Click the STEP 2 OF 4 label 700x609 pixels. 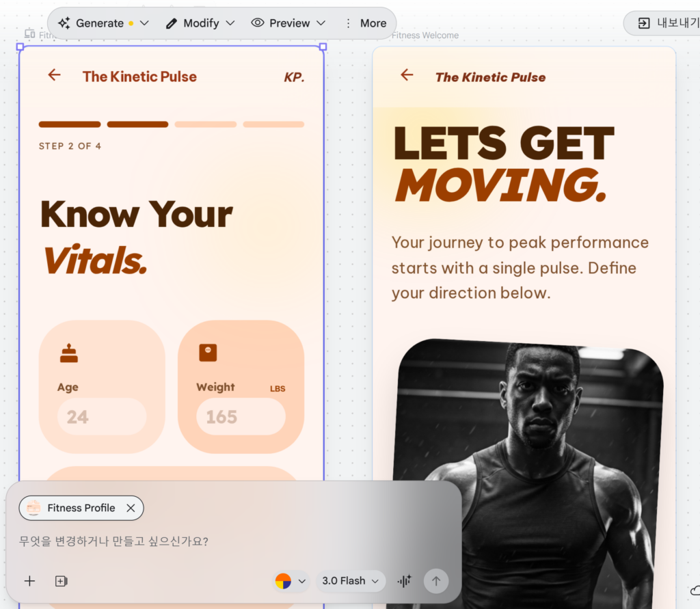click(70, 146)
